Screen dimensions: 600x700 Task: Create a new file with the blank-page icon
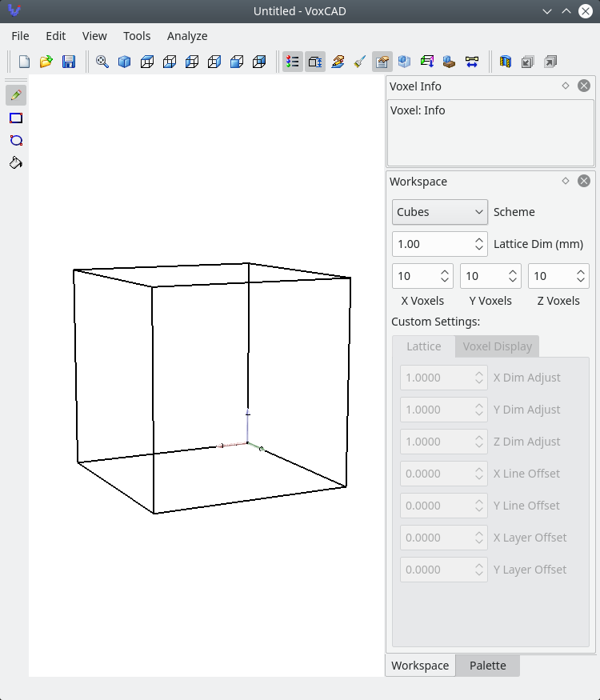point(24,62)
